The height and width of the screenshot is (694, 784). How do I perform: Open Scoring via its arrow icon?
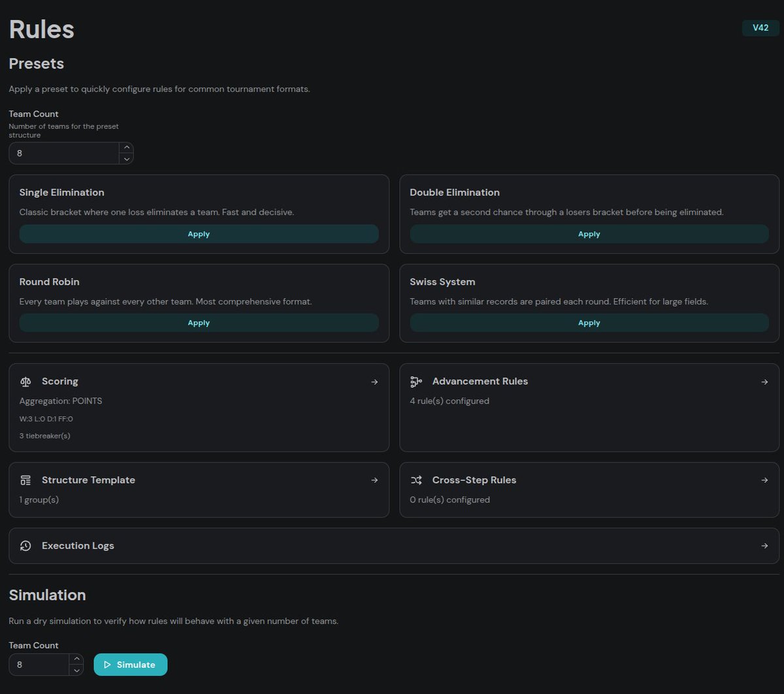point(374,382)
